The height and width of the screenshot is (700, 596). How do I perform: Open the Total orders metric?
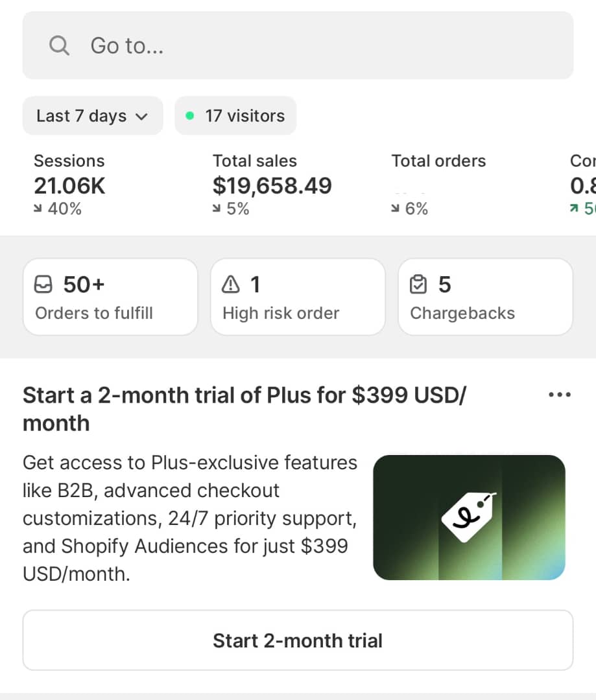click(x=438, y=185)
